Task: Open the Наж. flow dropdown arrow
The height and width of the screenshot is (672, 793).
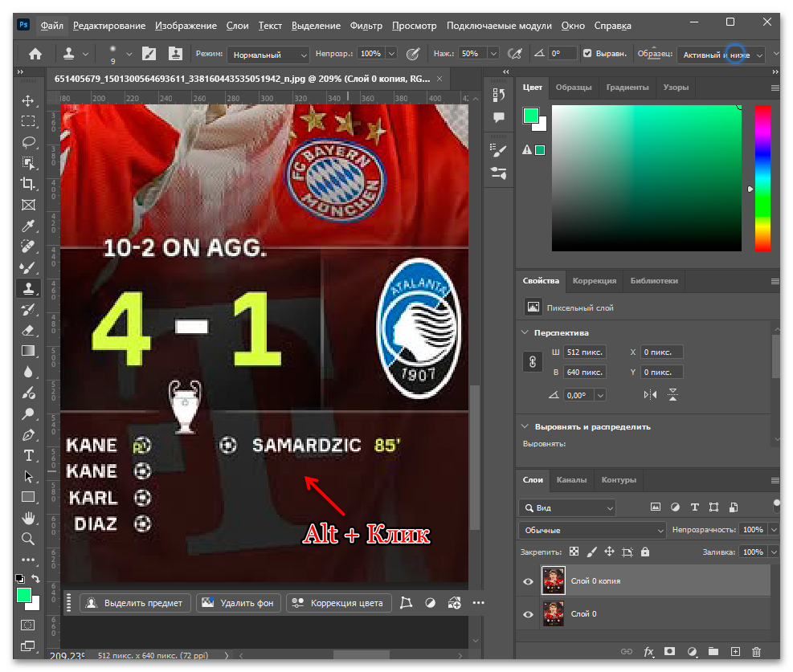Action: tap(493, 54)
